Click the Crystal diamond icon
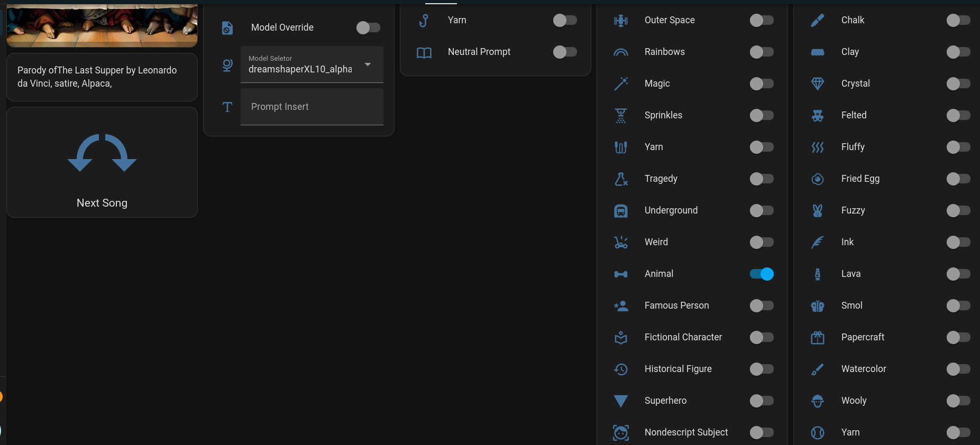980x445 pixels. (818, 84)
